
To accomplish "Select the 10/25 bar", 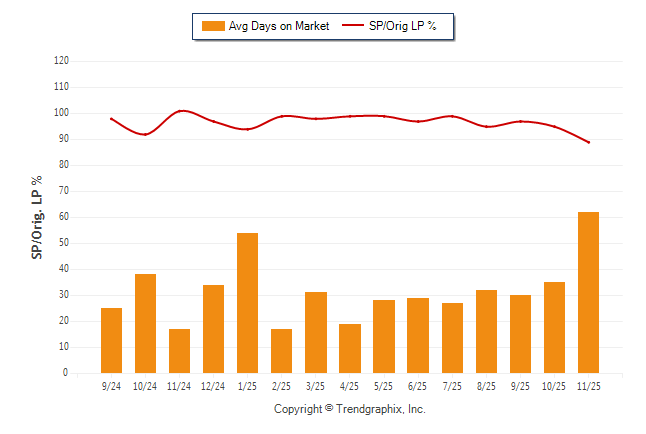I will (x=554, y=327).
